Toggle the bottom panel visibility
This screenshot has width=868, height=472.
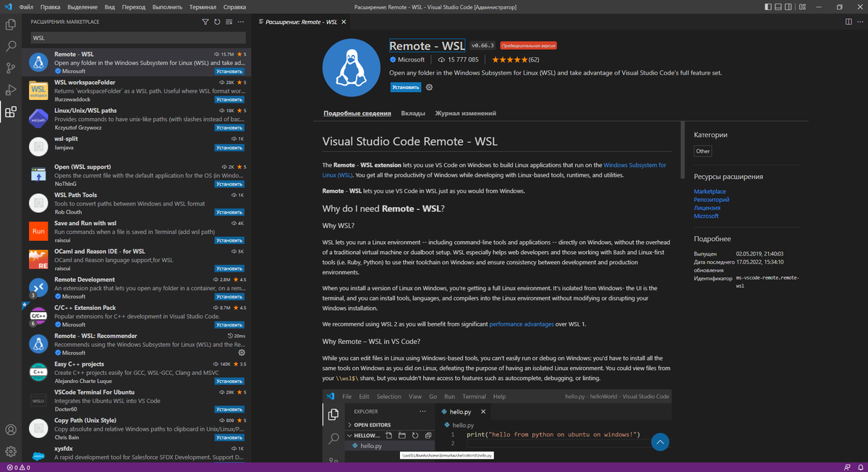click(x=778, y=7)
